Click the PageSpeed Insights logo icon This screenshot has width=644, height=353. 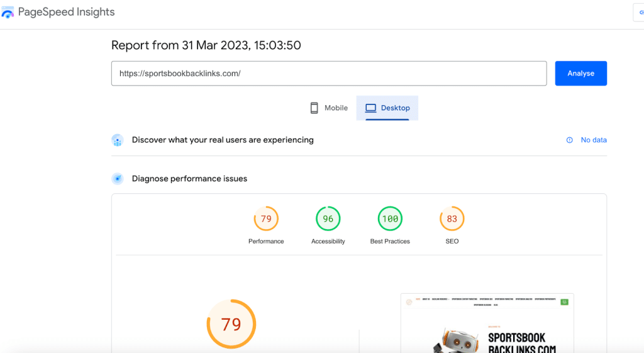[x=8, y=13]
